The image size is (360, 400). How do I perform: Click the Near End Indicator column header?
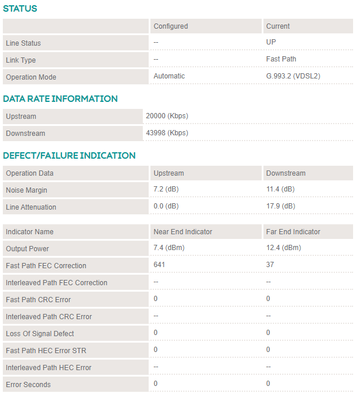point(183,232)
